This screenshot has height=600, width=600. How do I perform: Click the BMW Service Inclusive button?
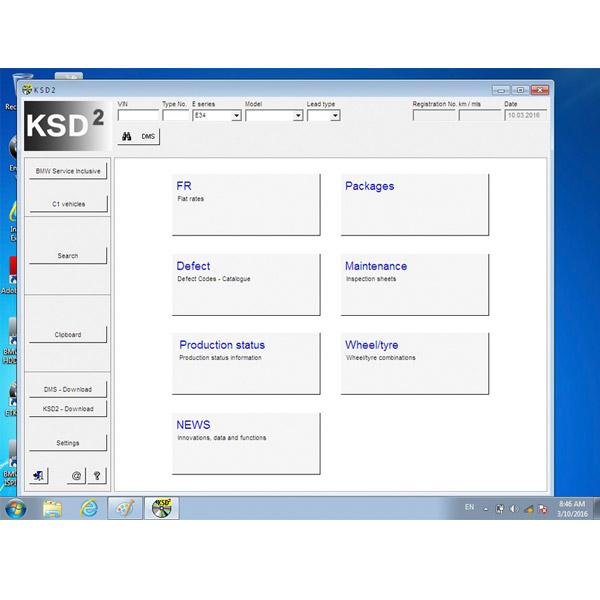point(68,171)
